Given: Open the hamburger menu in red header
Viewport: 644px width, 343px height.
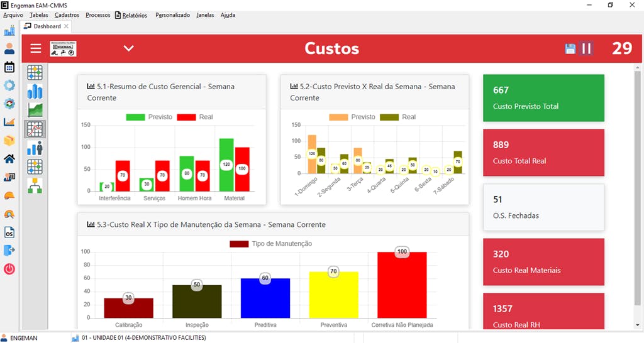Looking at the screenshot, I should click(36, 48).
